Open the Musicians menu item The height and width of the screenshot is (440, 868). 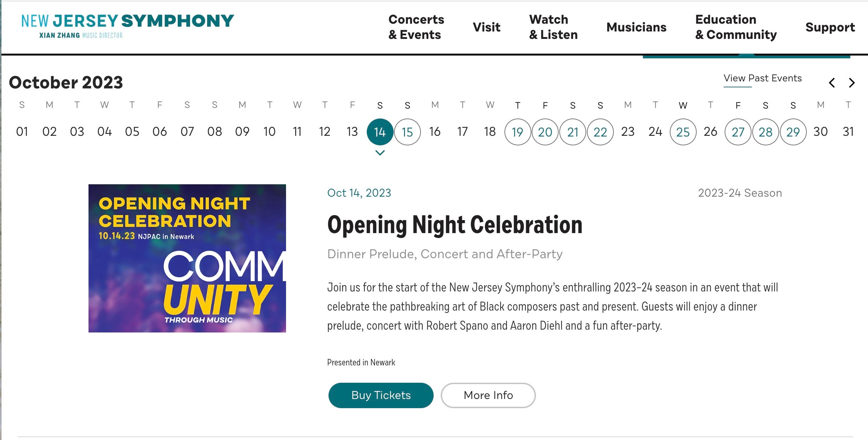[x=636, y=27]
